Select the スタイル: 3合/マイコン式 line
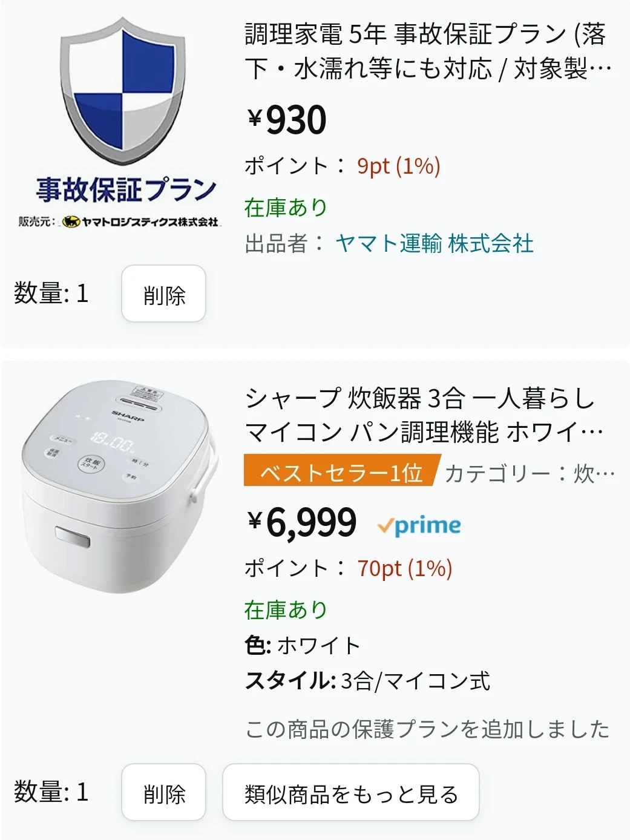Image resolution: width=630 pixels, height=840 pixels. coord(367,681)
